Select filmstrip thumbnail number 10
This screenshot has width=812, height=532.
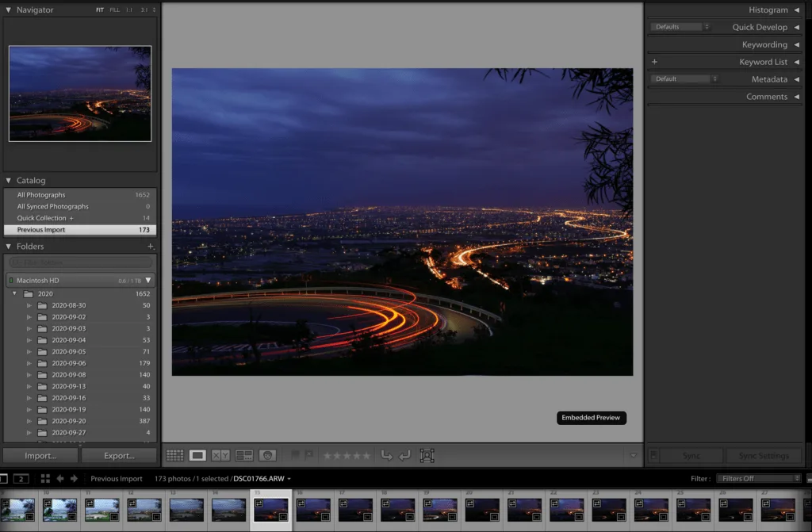pyautogui.click(x=59, y=509)
